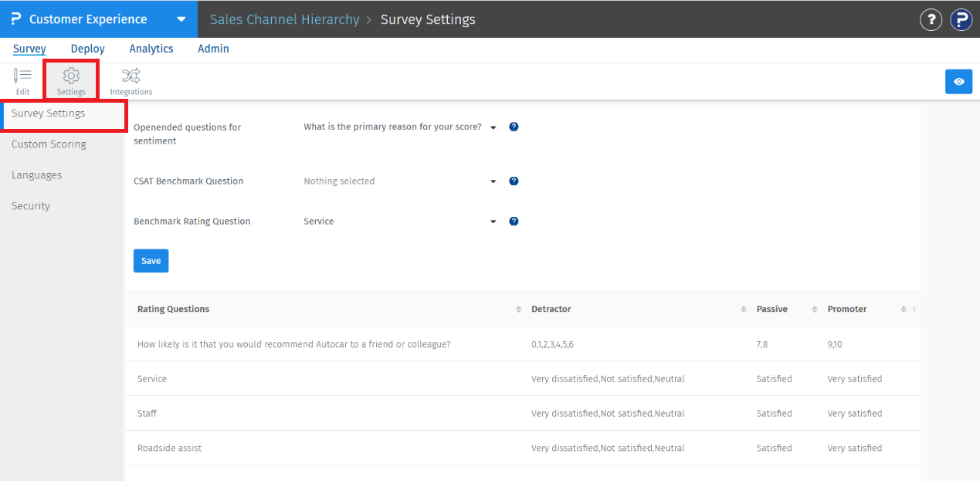Viewport: 980px width, 481px height.
Task: Open the Integrations icon
Action: tap(131, 80)
